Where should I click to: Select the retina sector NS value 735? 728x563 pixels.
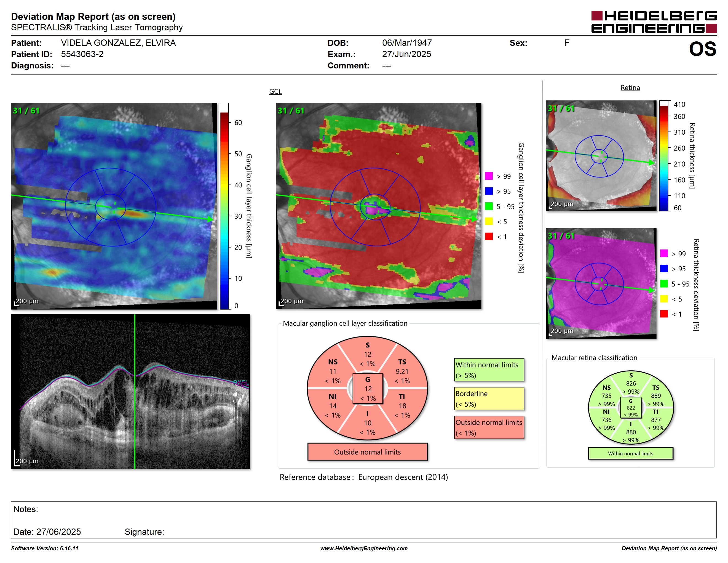[606, 395]
